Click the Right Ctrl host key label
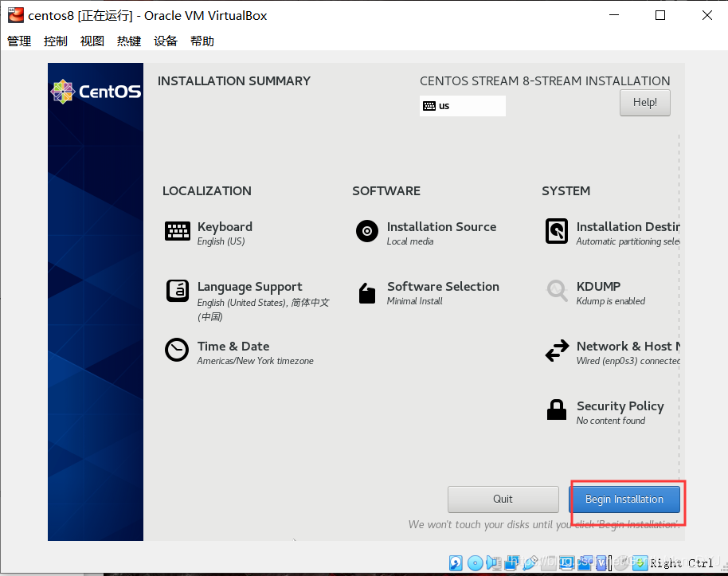728x576 pixels. pyautogui.click(x=681, y=563)
